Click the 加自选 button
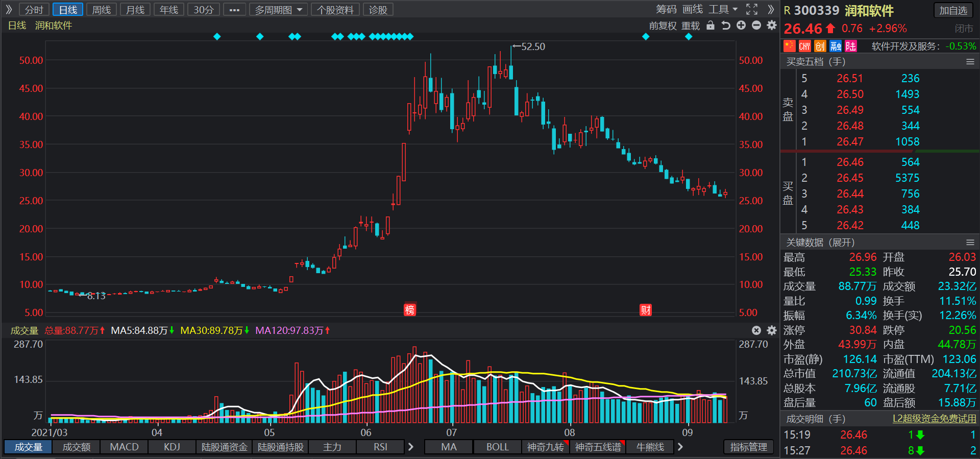This screenshot has width=980, height=459. 953,10
